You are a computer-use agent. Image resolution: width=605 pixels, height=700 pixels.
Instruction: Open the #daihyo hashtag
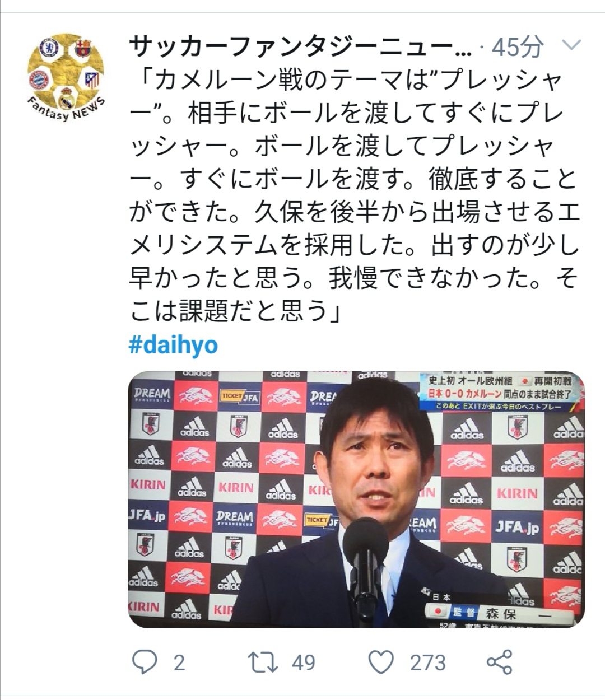click(173, 344)
